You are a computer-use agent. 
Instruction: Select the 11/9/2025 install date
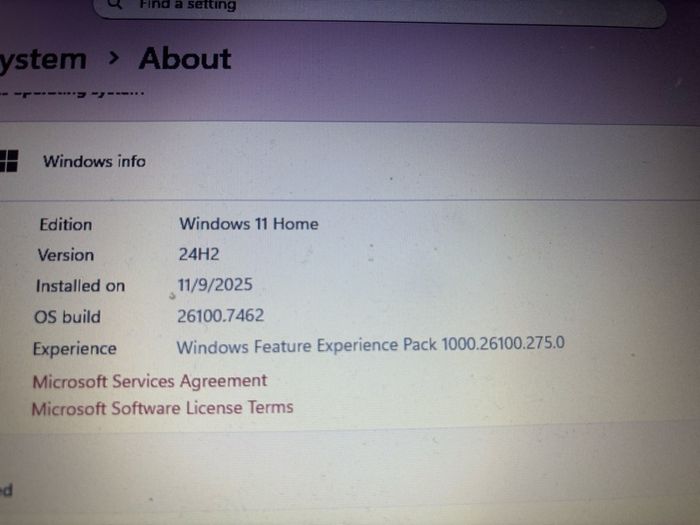coord(215,285)
